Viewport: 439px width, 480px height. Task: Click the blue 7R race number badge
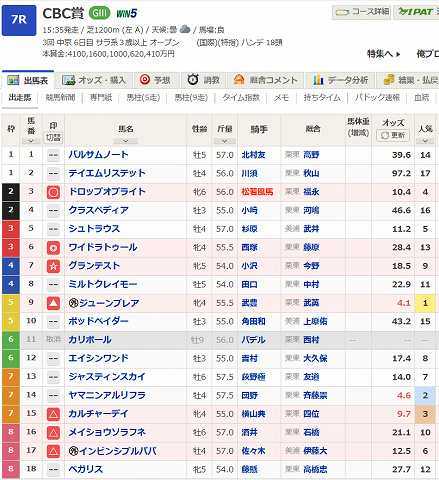(x=19, y=20)
